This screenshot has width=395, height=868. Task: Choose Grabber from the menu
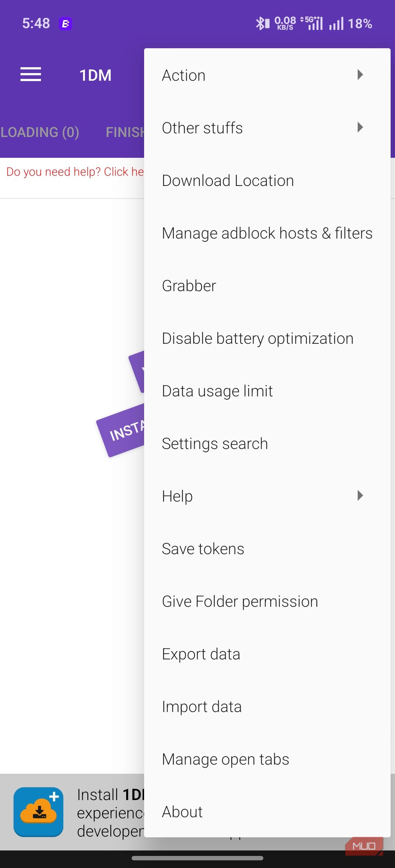pos(267,286)
